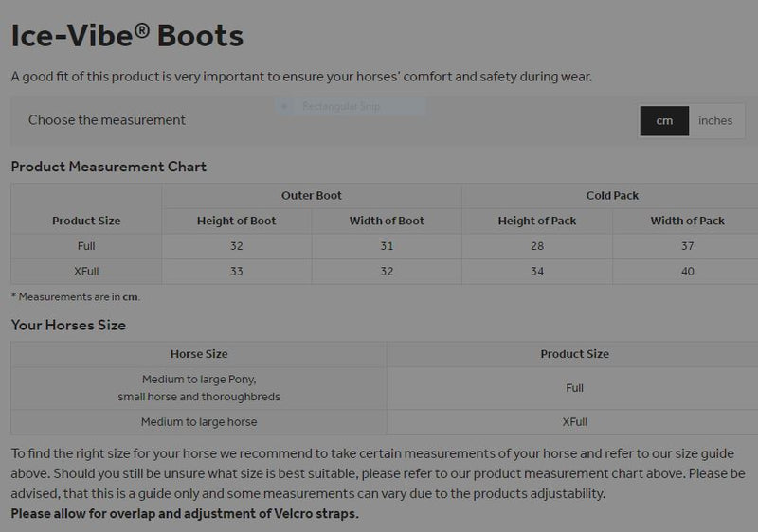Click the Your Horses Size heading
The image size is (758, 532).
click(x=68, y=325)
